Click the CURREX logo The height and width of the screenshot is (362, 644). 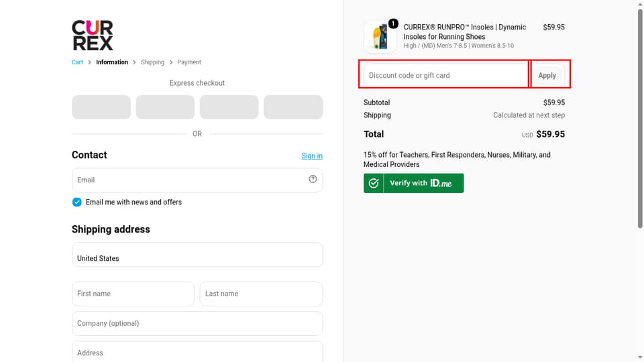(x=93, y=36)
